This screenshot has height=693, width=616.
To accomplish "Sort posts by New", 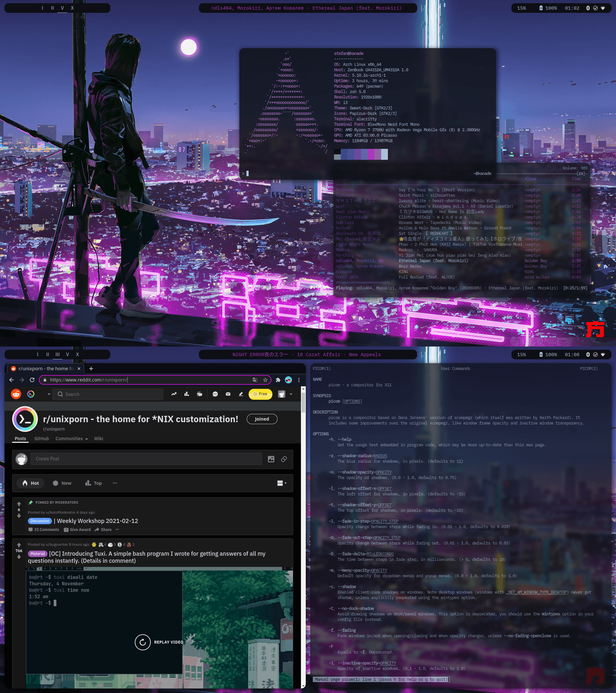I will tap(62, 483).
